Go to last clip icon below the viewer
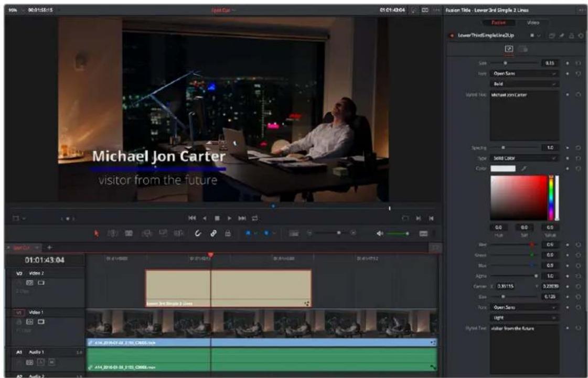 click(431, 218)
